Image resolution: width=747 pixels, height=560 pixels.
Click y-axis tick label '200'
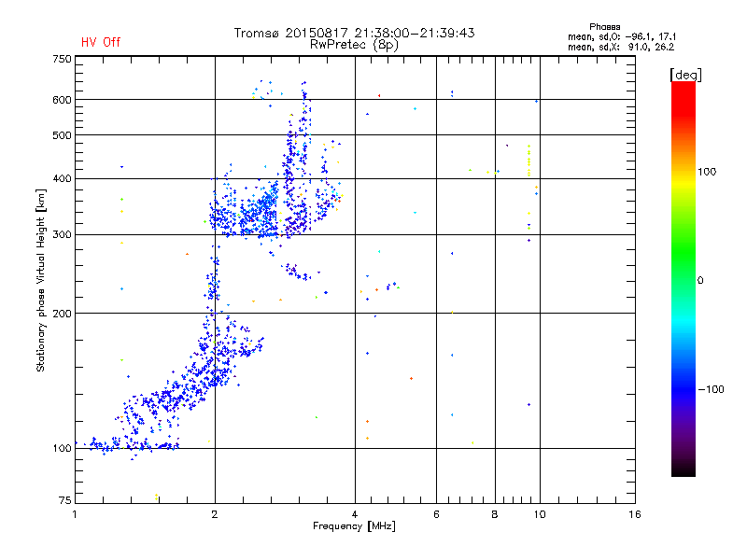coord(63,314)
